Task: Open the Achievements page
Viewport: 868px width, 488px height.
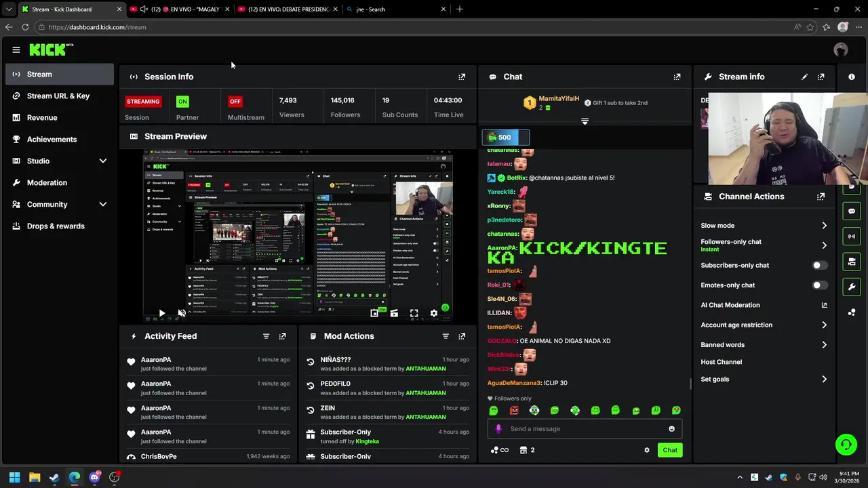Action: click(x=60, y=140)
